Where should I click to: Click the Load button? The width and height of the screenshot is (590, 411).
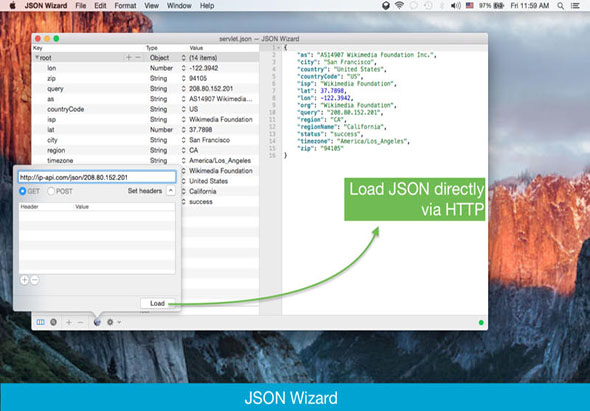(x=157, y=303)
